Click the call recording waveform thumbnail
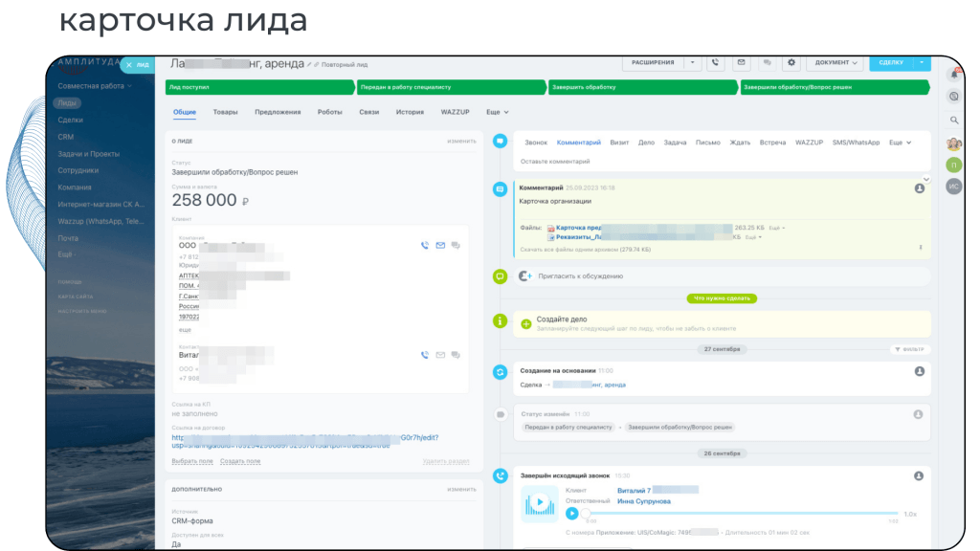The width and height of the screenshot is (980, 551). 540,503
